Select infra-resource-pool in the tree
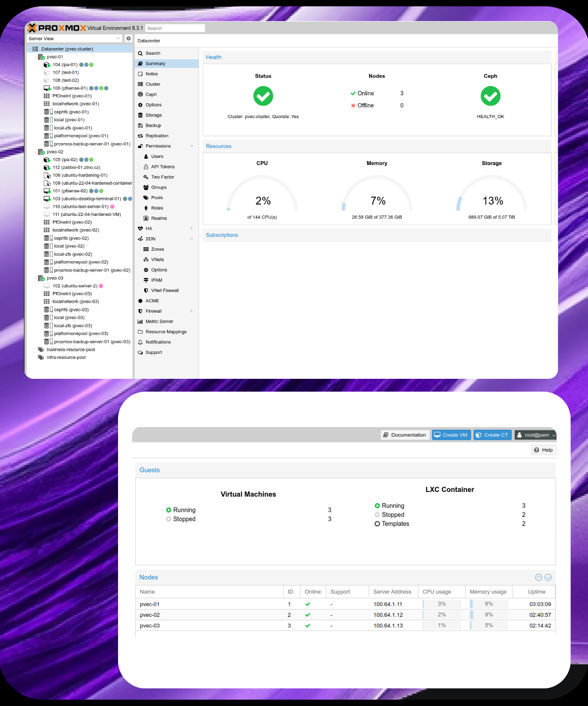The width and height of the screenshot is (588, 706). click(x=66, y=358)
